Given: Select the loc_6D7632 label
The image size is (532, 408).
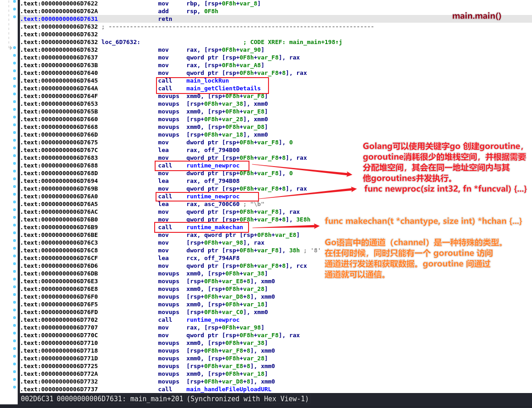Looking at the screenshot, I should tap(121, 42).
